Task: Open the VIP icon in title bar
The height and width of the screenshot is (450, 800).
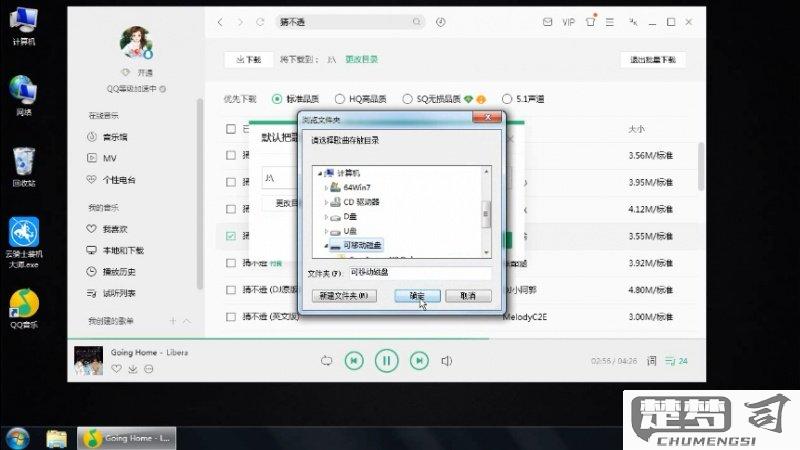Action: coord(568,22)
